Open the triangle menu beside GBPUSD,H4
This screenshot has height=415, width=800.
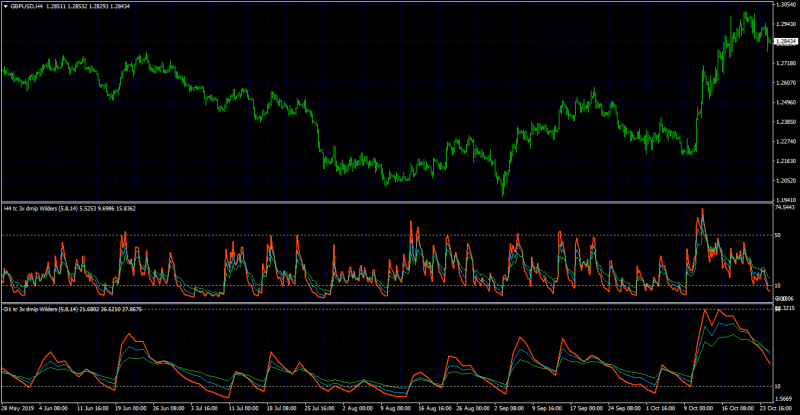tap(6, 7)
